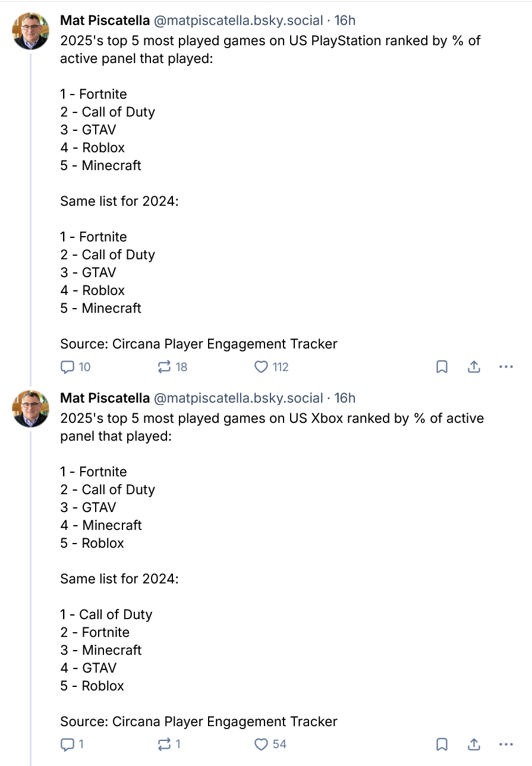Reply to the Xbox top 5 post
This screenshot has height=766, width=532.
coord(68,744)
